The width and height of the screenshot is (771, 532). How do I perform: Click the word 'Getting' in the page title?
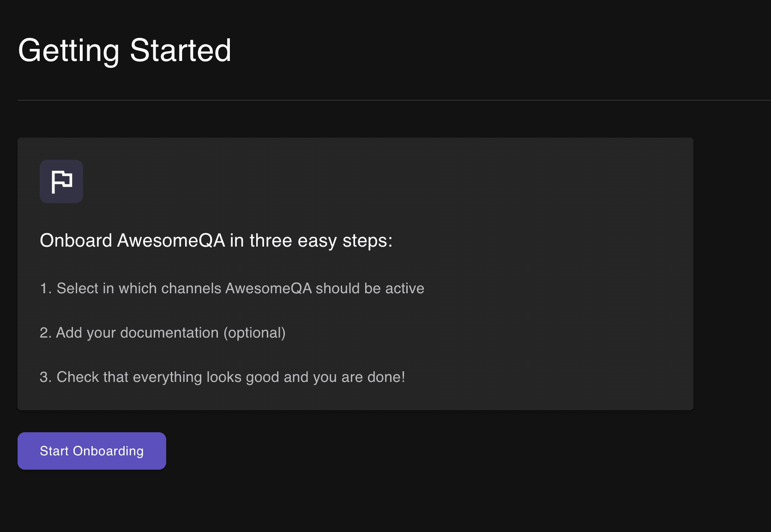69,50
